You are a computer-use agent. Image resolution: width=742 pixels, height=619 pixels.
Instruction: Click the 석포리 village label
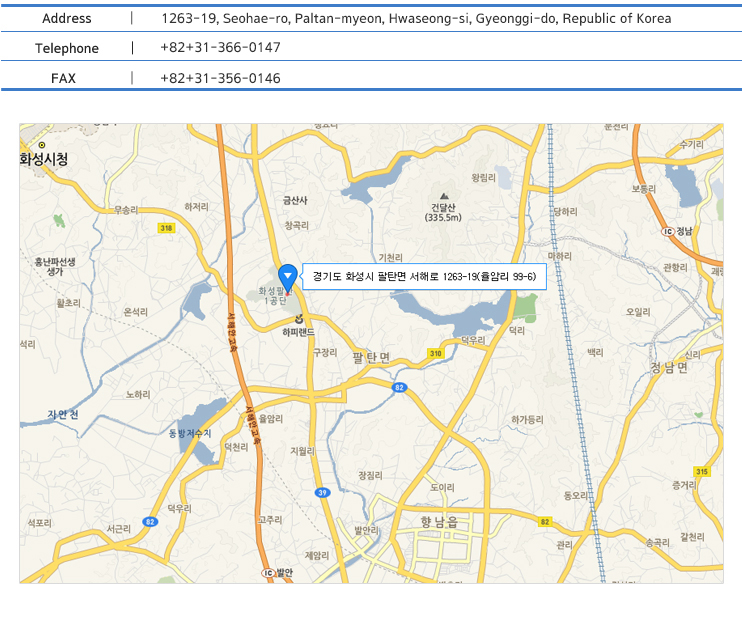pos(40,523)
